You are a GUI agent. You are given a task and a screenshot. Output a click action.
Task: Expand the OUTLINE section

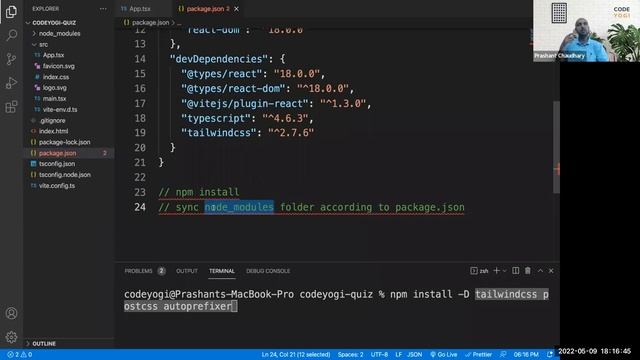tap(44, 344)
